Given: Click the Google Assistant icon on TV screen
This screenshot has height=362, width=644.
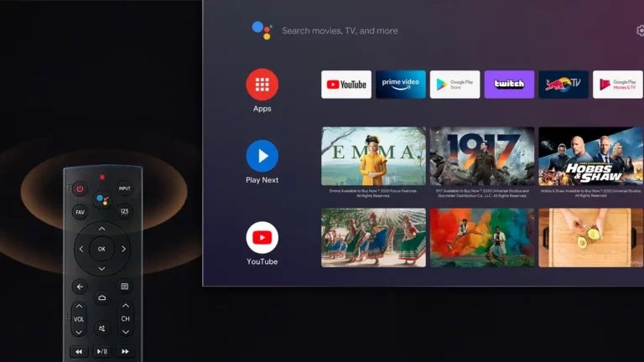Looking at the screenshot, I should click(262, 30).
